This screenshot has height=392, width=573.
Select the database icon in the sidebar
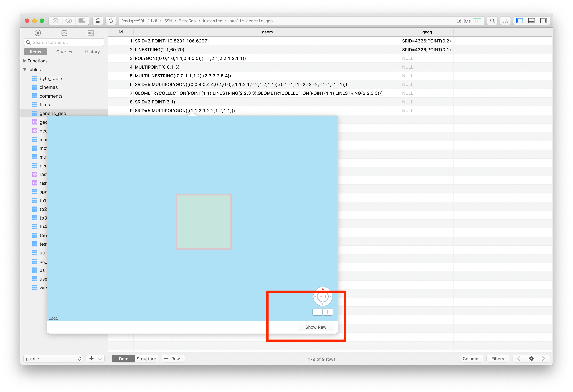pyautogui.click(x=64, y=33)
